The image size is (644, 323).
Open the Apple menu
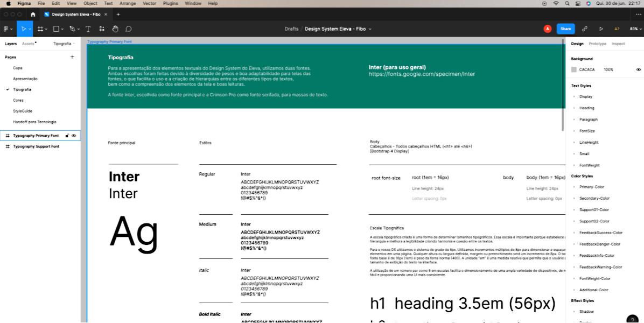point(8,3)
